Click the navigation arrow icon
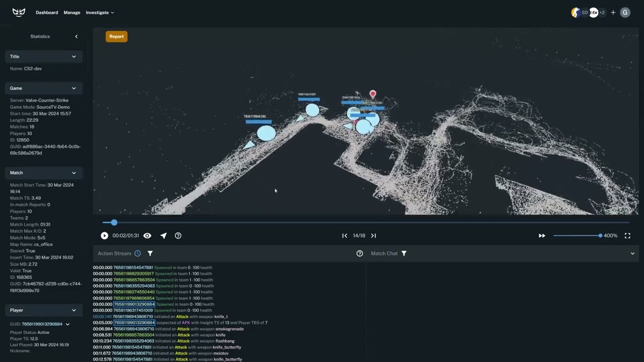The width and height of the screenshot is (644, 362). coord(164,235)
